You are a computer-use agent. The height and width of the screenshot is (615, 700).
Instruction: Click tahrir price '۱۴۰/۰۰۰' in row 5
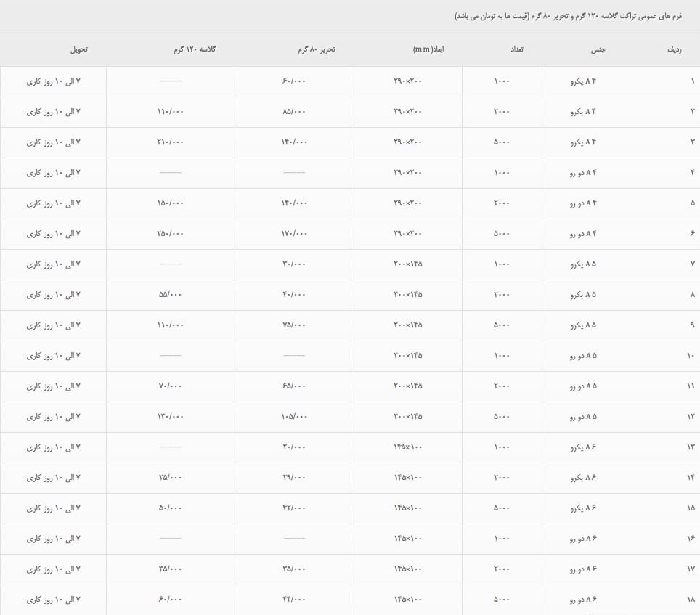coord(294,203)
